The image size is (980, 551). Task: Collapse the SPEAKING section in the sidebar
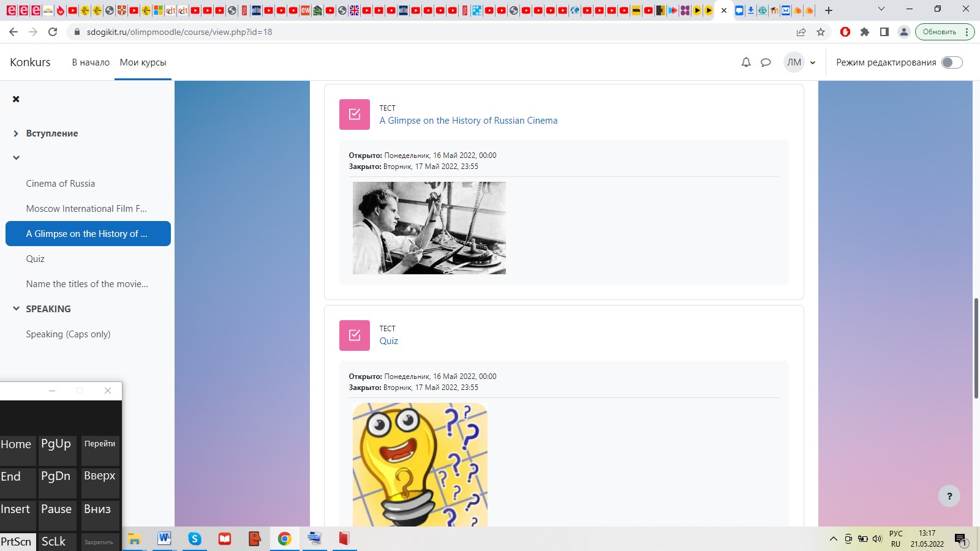pyautogui.click(x=16, y=309)
